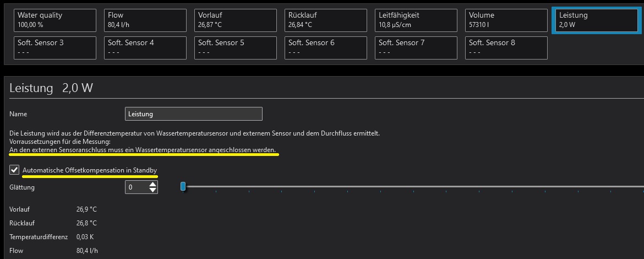Open the Soft. Sensor 7 tile
Viewport: 644px width, 259px height.
point(416,48)
